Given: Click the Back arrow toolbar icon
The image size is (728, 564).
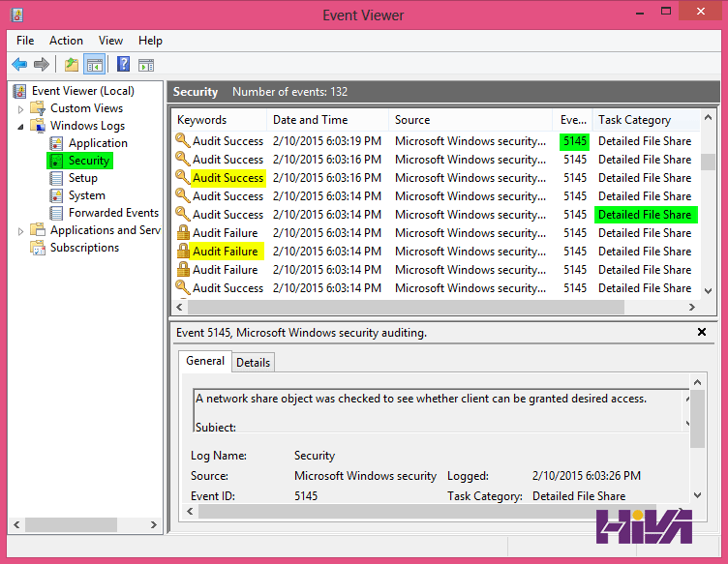Looking at the screenshot, I should pyautogui.click(x=19, y=64).
